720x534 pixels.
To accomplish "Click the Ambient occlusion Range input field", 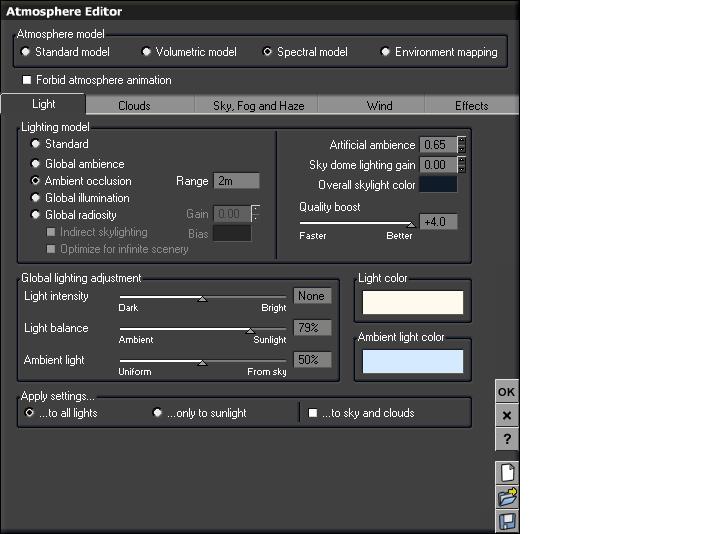I will click(x=236, y=181).
